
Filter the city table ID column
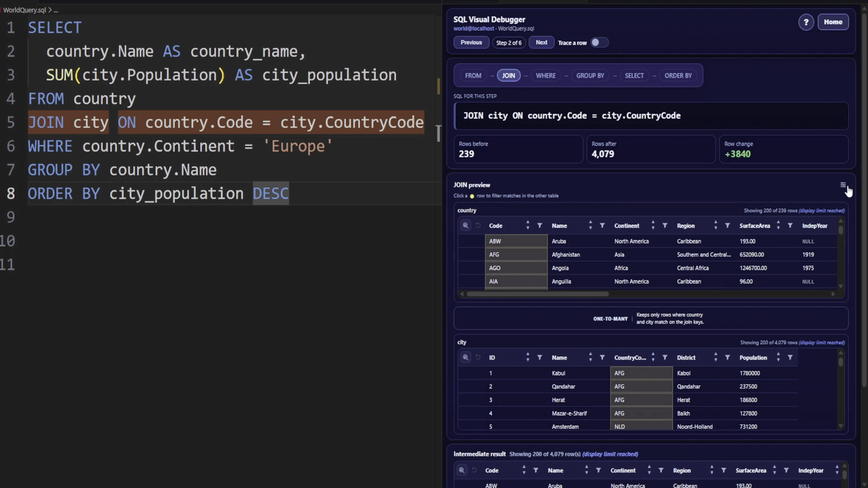tap(540, 358)
